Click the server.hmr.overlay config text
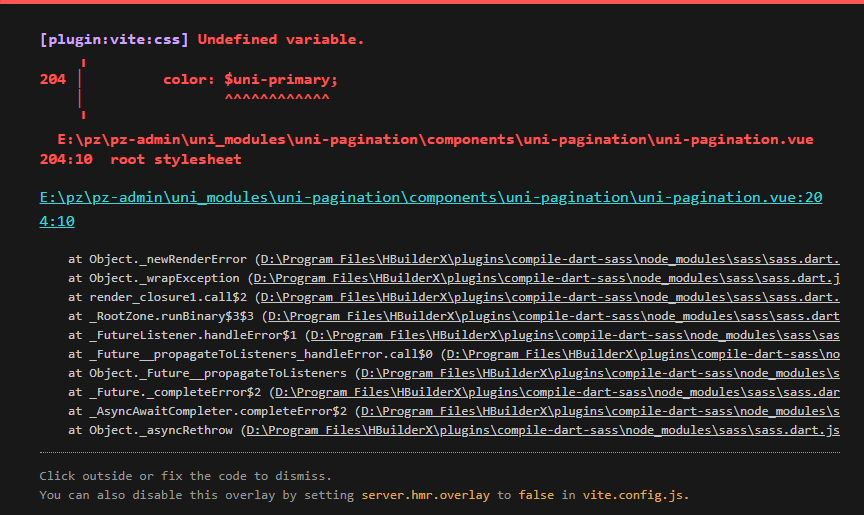Viewport: 864px width, 515px height. [x=425, y=495]
